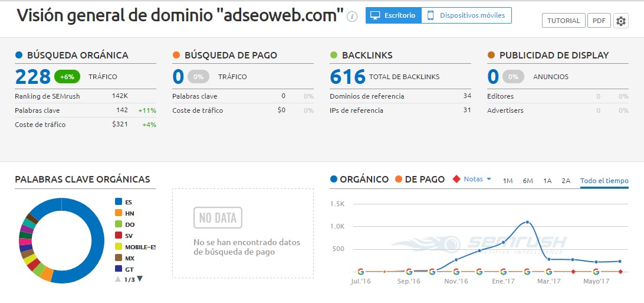The width and height of the screenshot is (644, 303).
Task: Select the blue ES legend swatch
Action: (119, 201)
